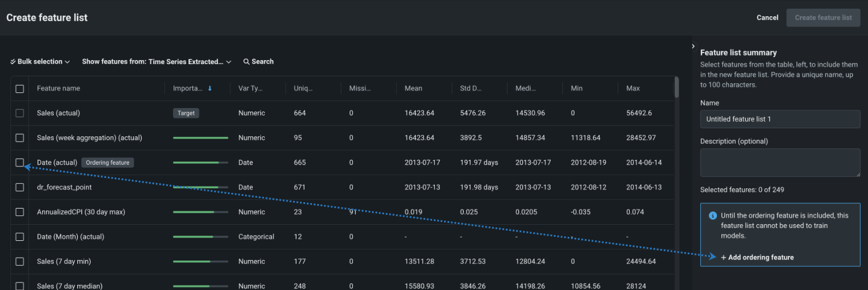Toggle the select-all header checkbox
The image size is (868, 290).
[x=20, y=89]
